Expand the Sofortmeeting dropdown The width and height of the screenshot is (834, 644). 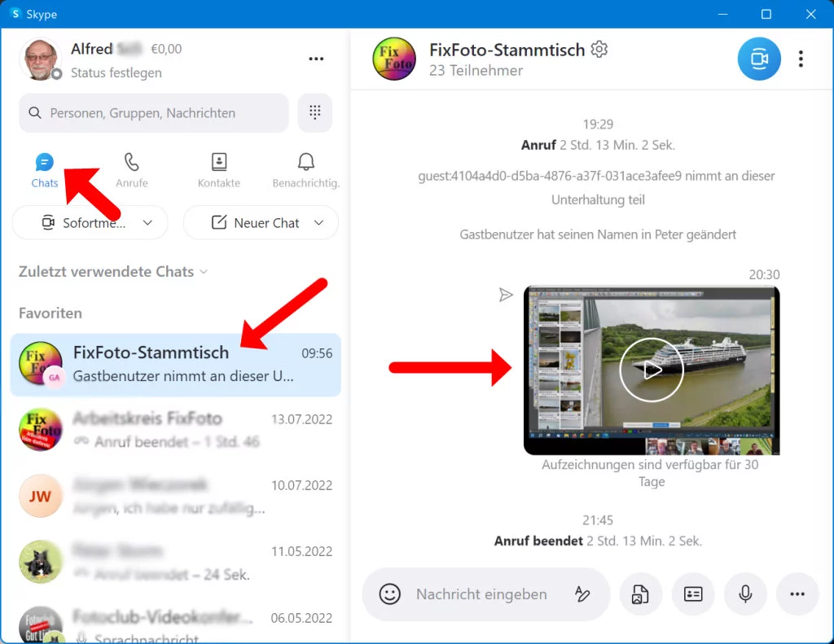point(147,223)
